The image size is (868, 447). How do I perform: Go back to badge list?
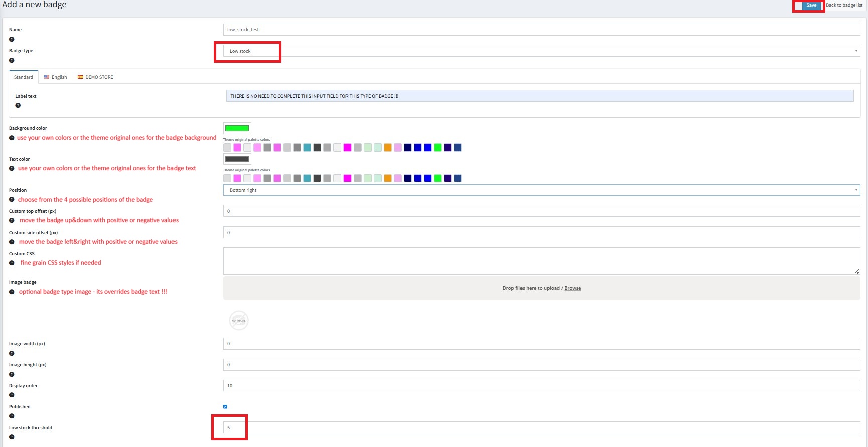844,5
